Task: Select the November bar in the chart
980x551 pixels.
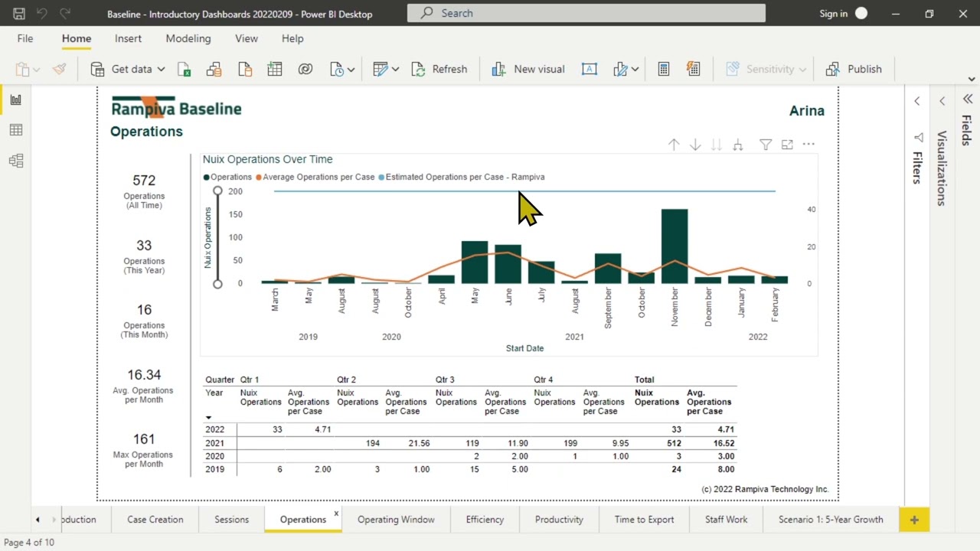Action: point(675,246)
